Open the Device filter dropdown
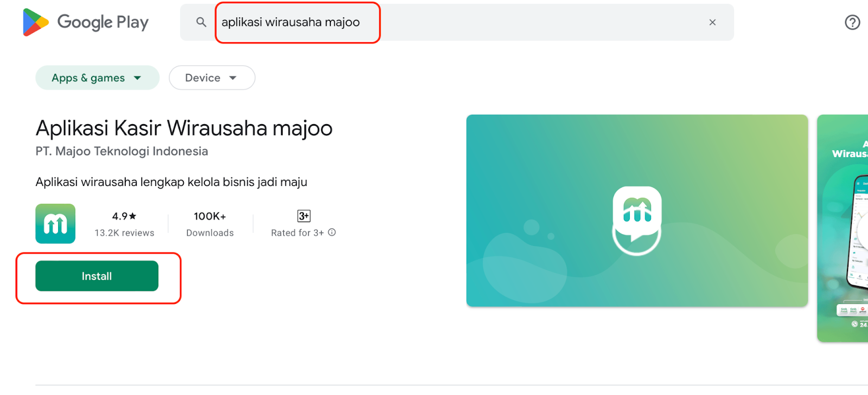The width and height of the screenshot is (868, 395). coord(212,78)
